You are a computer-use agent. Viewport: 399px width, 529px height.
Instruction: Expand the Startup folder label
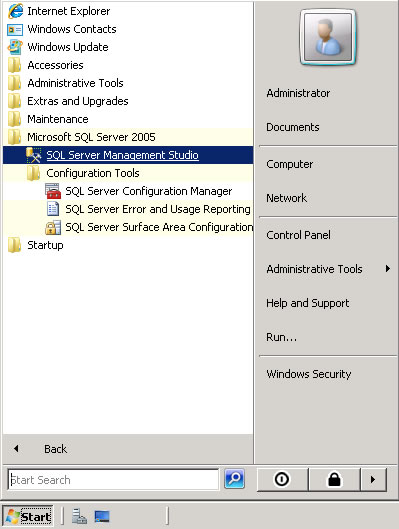[45, 245]
